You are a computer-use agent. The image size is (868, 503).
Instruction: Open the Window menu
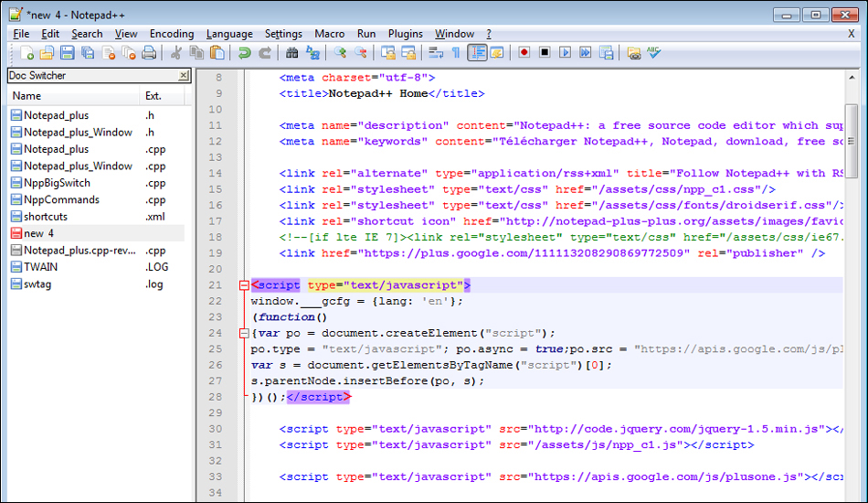(x=454, y=35)
